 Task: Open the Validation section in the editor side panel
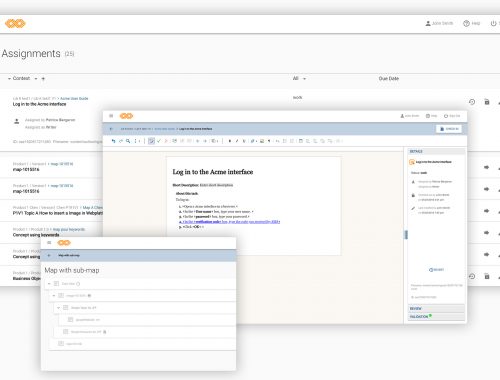coord(436,316)
